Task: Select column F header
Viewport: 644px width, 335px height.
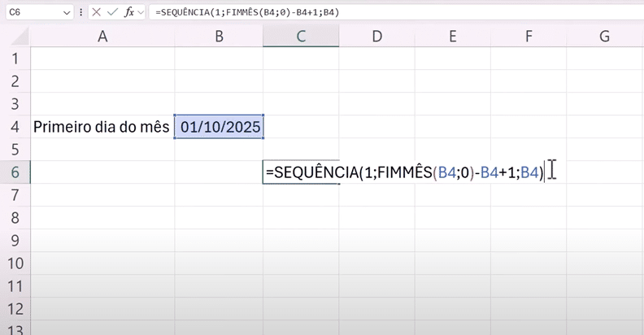Action: coord(529,37)
